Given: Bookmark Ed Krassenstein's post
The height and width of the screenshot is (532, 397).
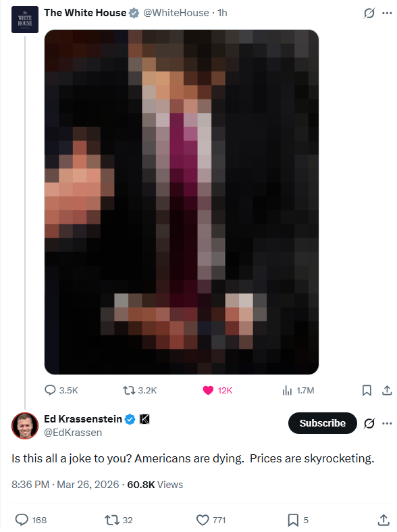Looking at the screenshot, I should click(x=298, y=520).
